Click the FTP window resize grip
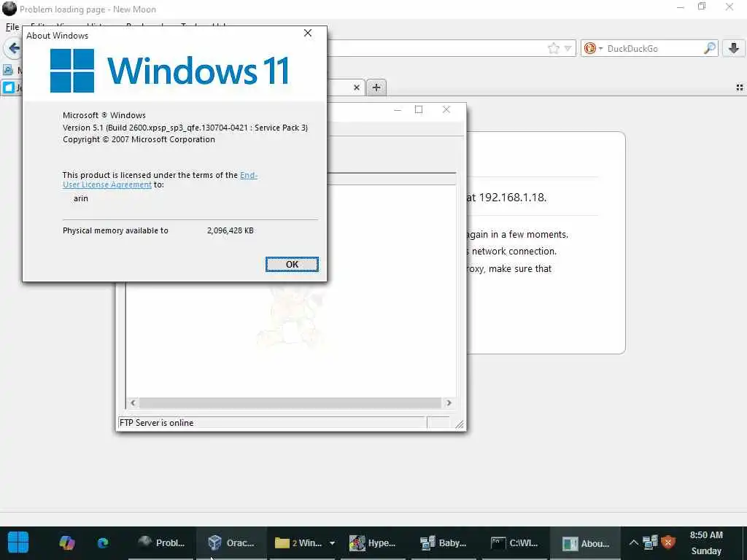Screen dimensions: 747x560 coord(460,424)
